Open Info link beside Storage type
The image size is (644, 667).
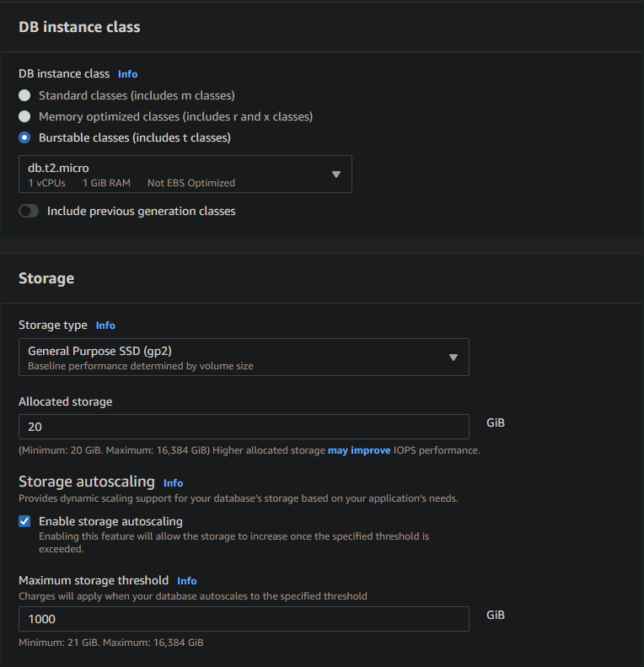(x=105, y=325)
